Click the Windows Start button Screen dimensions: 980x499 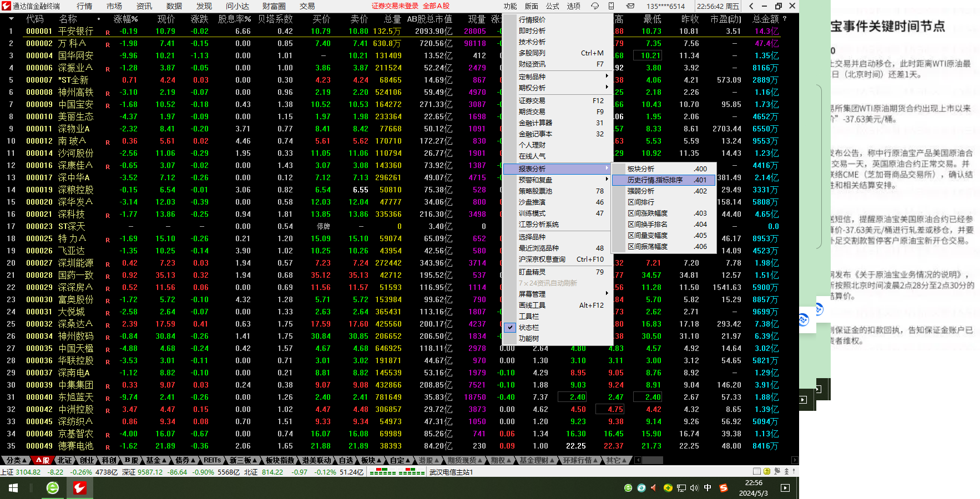pyautogui.click(x=13, y=488)
